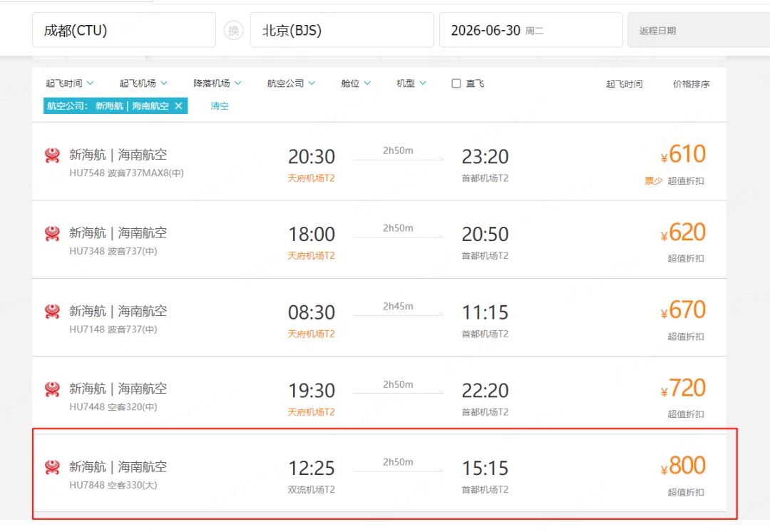770x532 pixels.
Task: Open the departure date field 2026-06-30
Action: [x=531, y=30]
